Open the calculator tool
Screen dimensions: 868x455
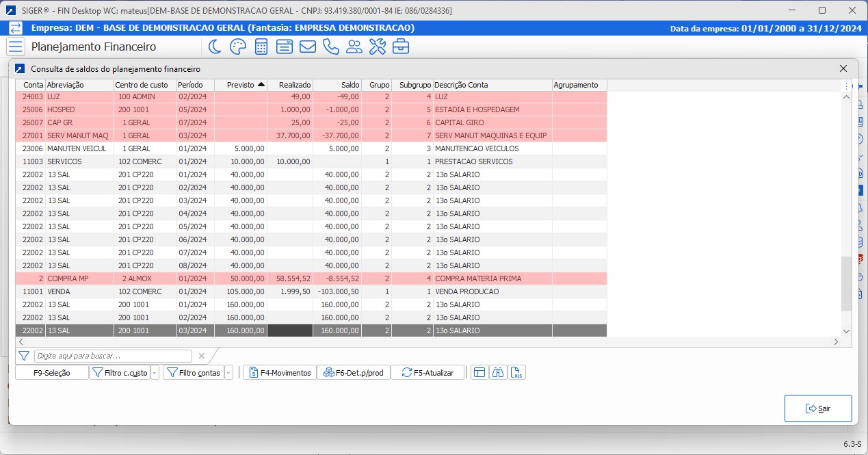click(x=261, y=47)
